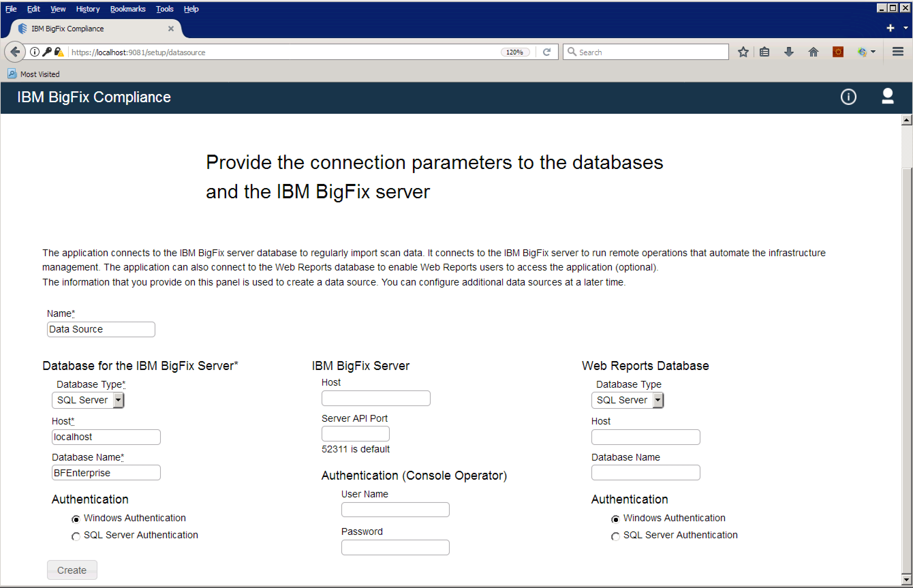This screenshot has width=913, height=588.
Task: Open the downloads arrow icon
Action: coord(789,52)
